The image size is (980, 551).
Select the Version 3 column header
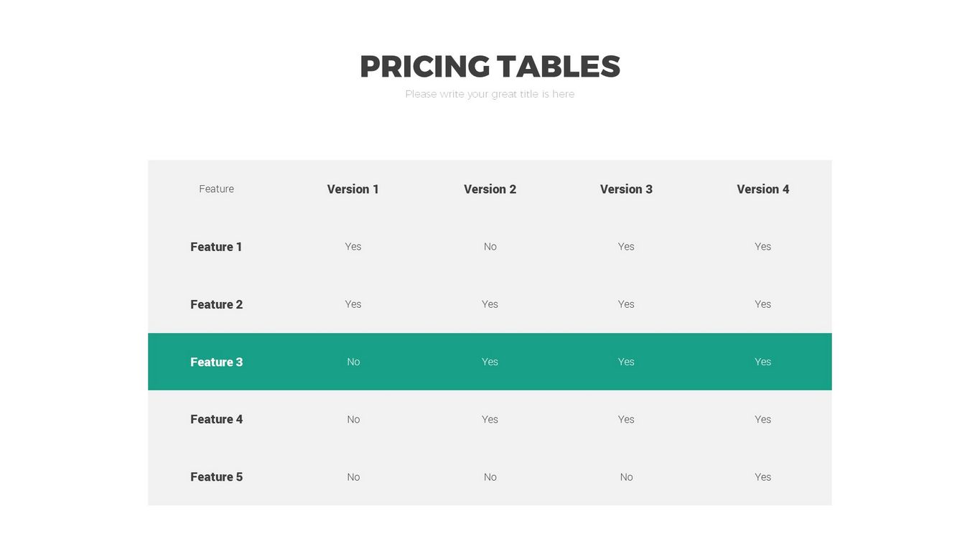point(626,189)
